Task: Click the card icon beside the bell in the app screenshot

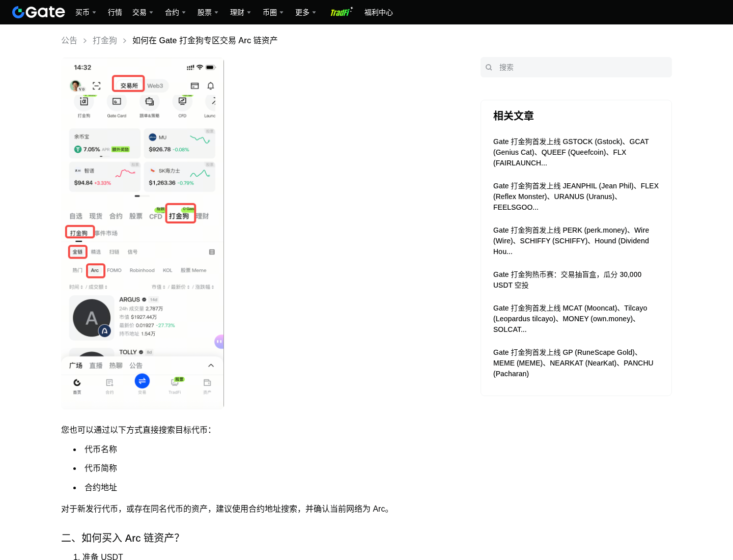Action: coord(194,86)
